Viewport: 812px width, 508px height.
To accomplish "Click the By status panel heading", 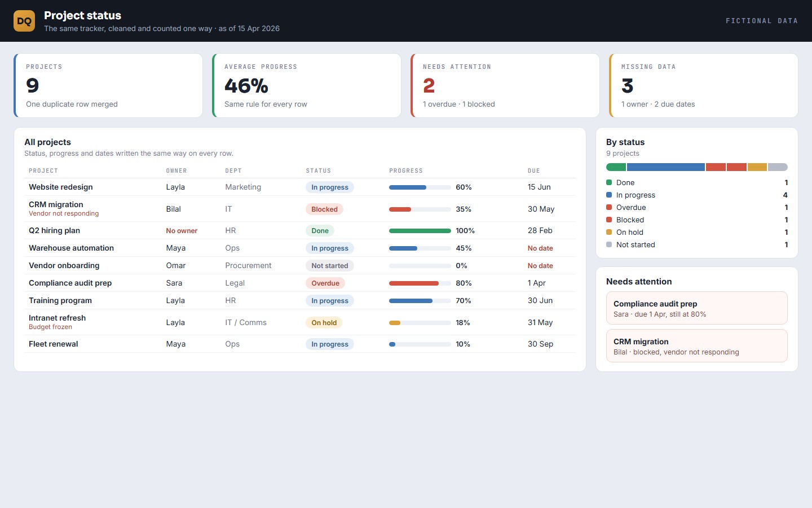I will [625, 142].
